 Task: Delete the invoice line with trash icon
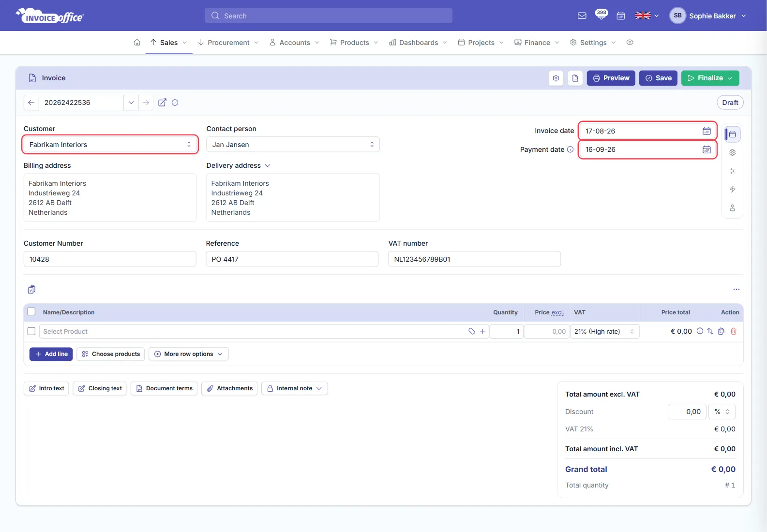pos(734,331)
